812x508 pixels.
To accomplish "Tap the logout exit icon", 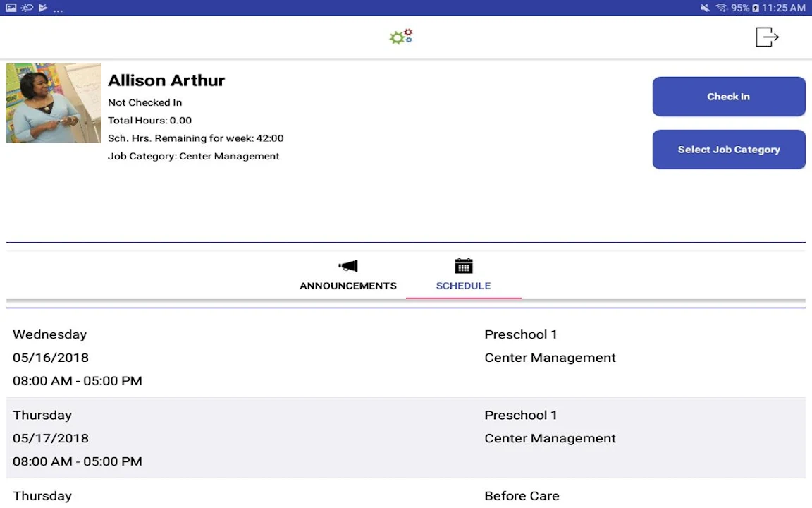I will pyautogui.click(x=767, y=37).
